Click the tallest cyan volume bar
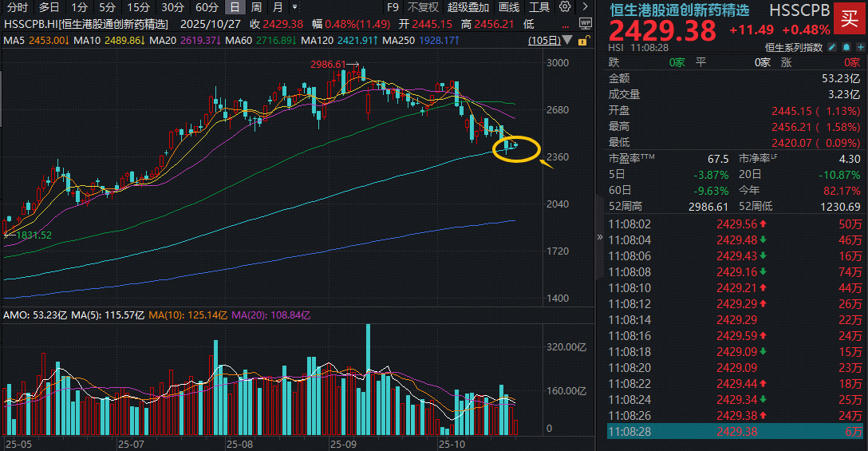 tap(368, 379)
